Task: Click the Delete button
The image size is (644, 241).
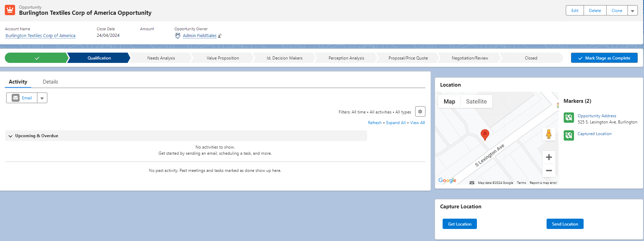Action: point(595,11)
